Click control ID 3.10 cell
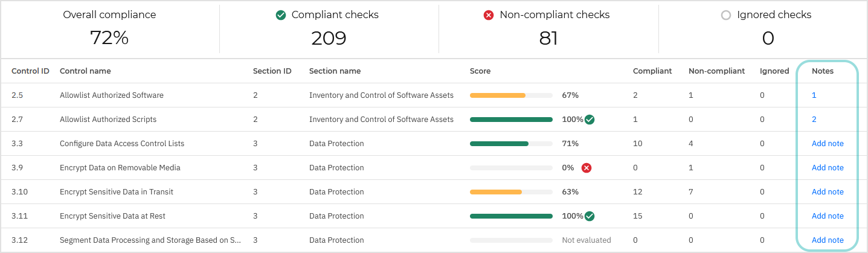Viewport: 868px width, 253px height. 18,192
